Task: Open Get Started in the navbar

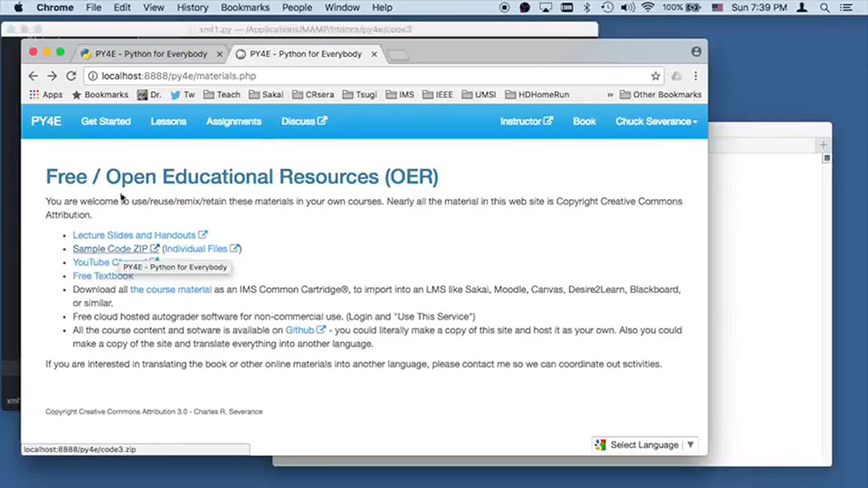Action: tap(106, 121)
